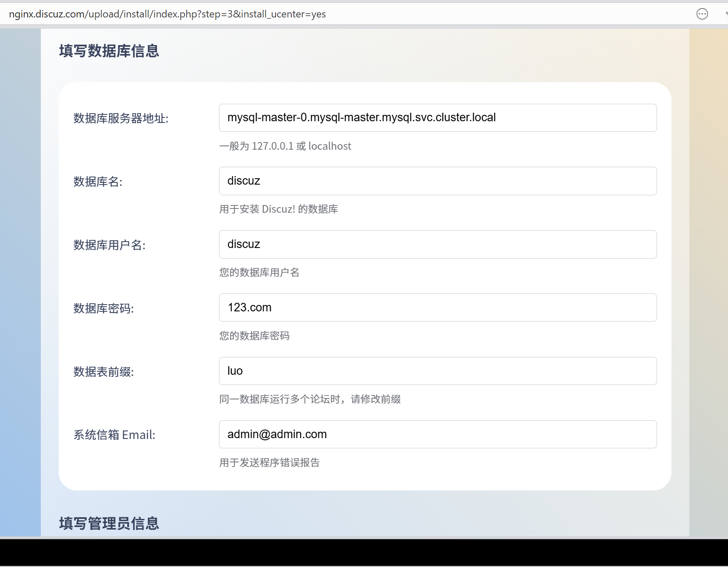
Task: Click hint text 您的数据库用户名
Action: coord(259,273)
